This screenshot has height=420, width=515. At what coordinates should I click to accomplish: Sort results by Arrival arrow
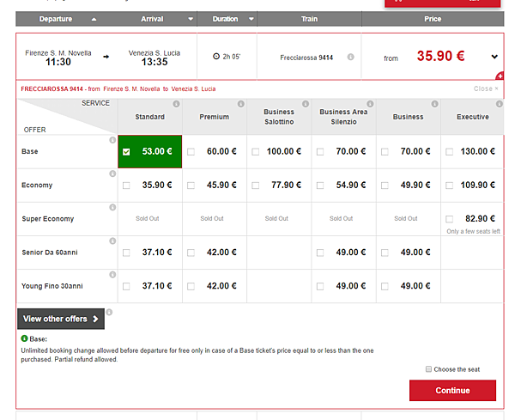[191, 19]
